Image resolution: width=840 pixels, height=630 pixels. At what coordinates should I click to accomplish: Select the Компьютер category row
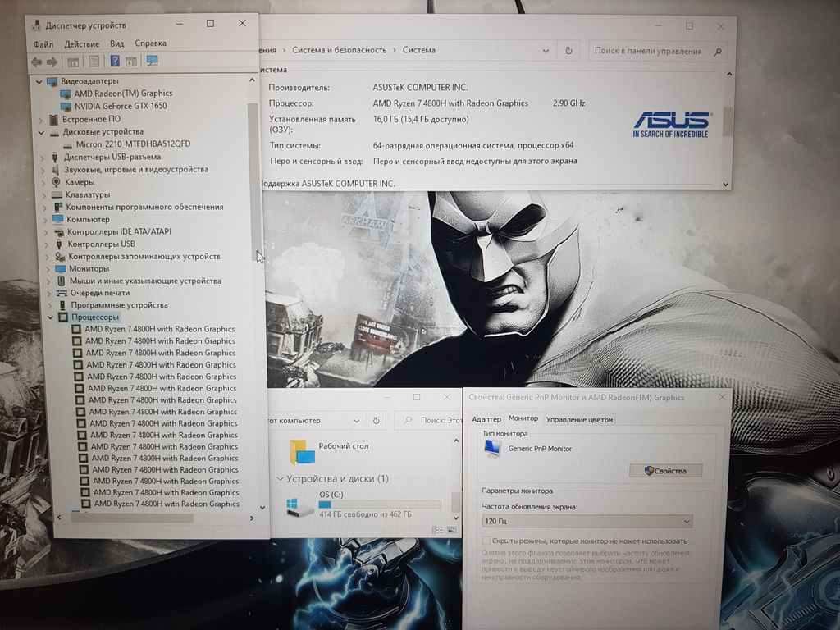(x=88, y=220)
